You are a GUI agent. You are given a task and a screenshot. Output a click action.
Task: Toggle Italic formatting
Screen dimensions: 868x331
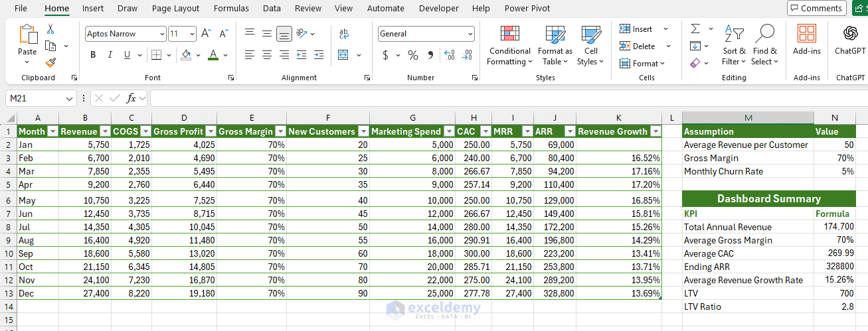point(110,55)
